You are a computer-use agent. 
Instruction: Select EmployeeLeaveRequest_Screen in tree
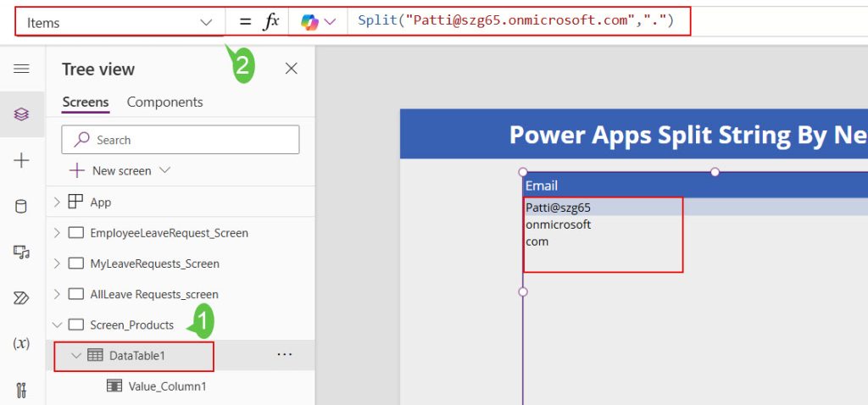(169, 233)
